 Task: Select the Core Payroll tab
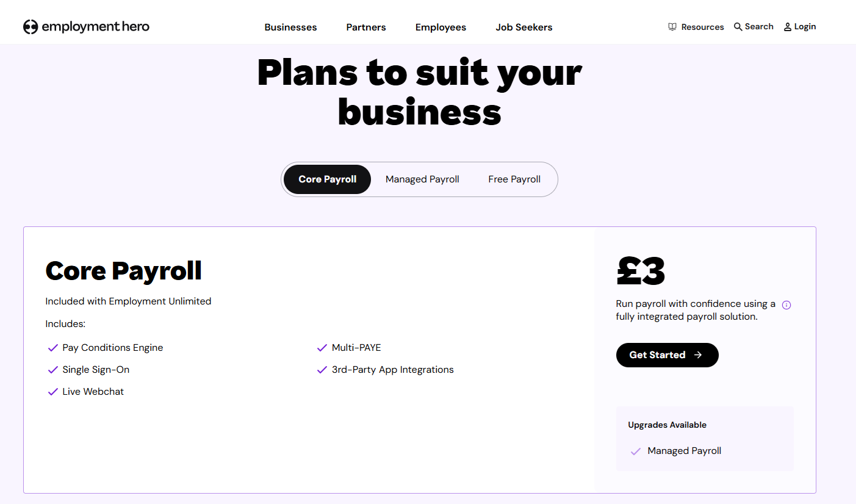327,179
